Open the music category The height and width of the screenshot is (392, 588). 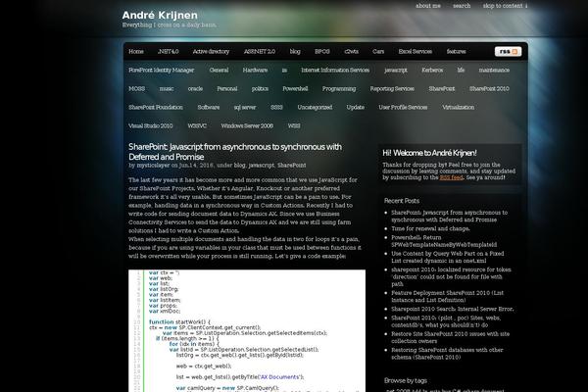167,88
